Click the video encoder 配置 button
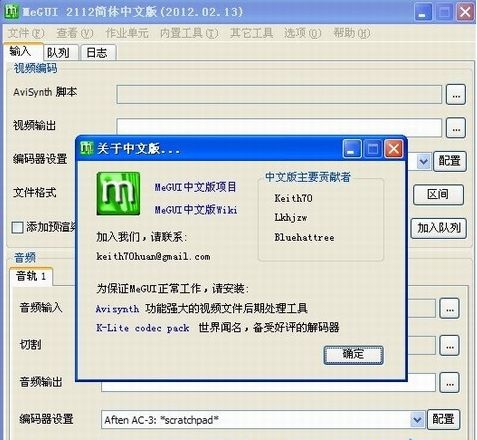477x440 pixels. click(x=449, y=161)
